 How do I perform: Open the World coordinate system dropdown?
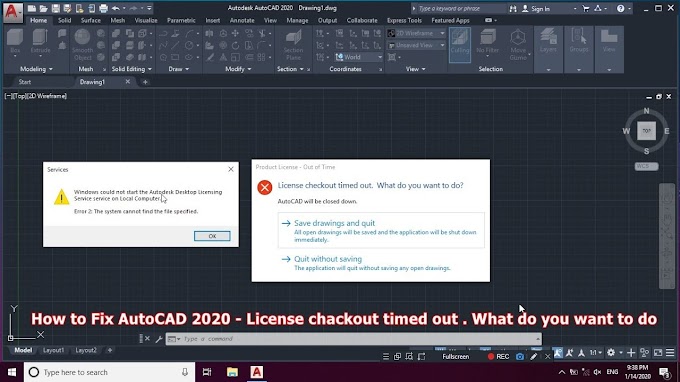(359, 57)
